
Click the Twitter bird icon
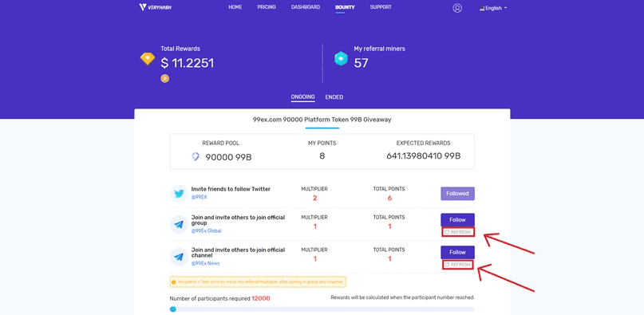point(179,194)
